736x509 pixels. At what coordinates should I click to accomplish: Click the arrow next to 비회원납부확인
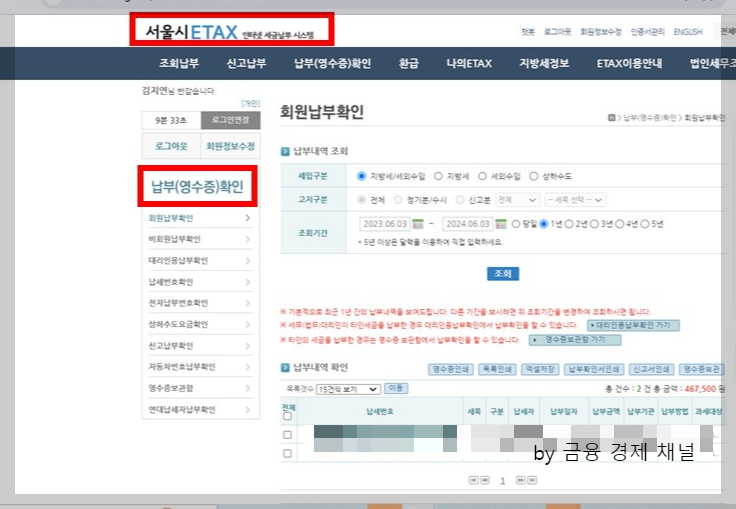[247, 239]
